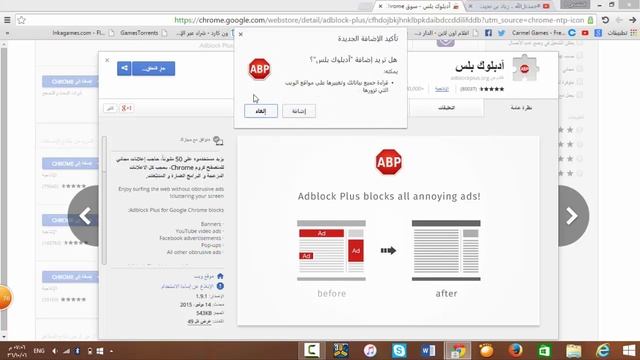The image size is (640, 360).
Task: Click the Chrome user profile button above the tabs
Action: tap(575, 4)
